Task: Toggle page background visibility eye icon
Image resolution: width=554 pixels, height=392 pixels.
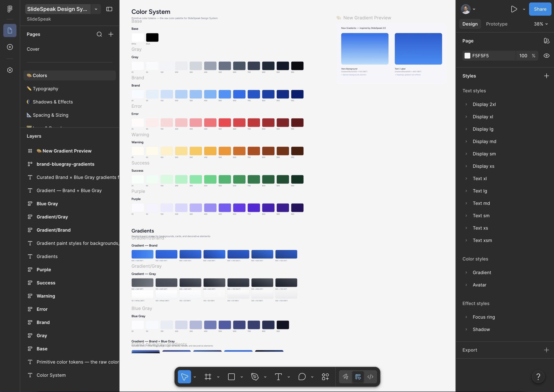Action: click(546, 56)
